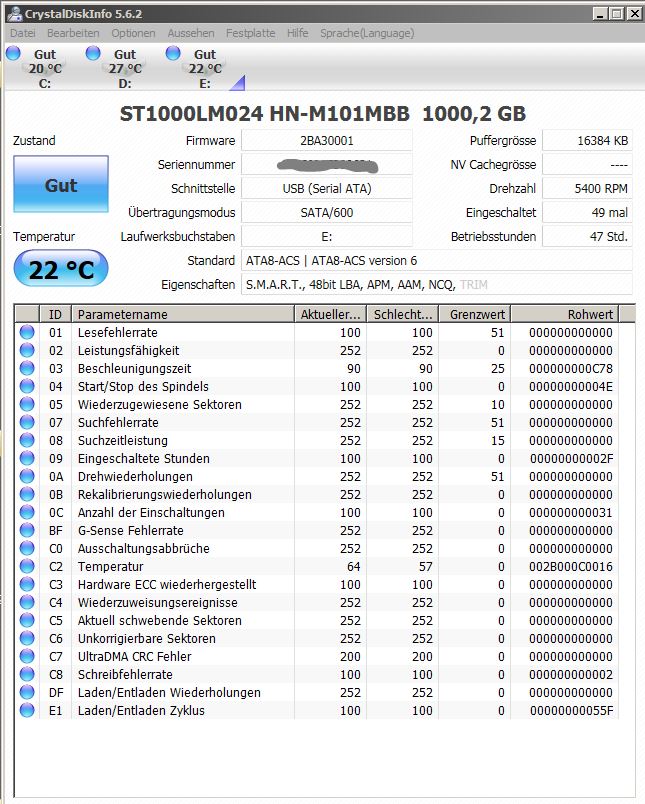The height and width of the screenshot is (804, 645).
Task: Click status orb for Rekalibrierungswiederholungen
Action: (x=27, y=494)
